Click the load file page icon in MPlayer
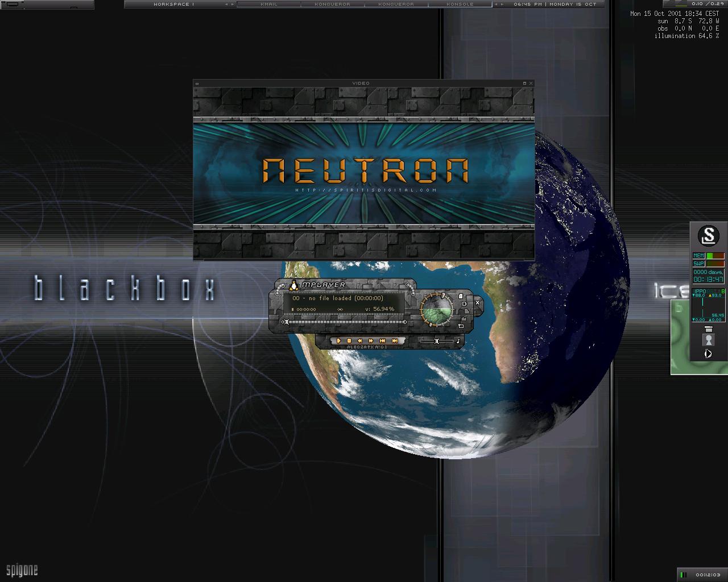 (461, 296)
